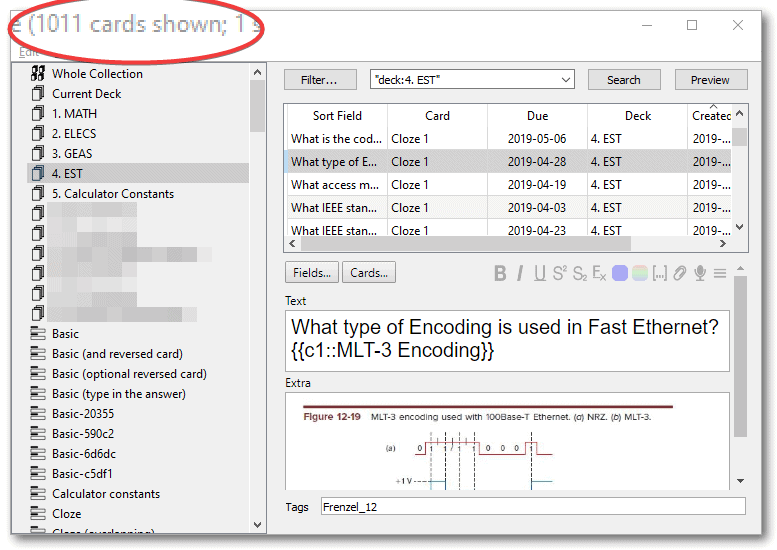Select the 3. GEAS deck
This screenshot has width=777, height=550.
(x=72, y=154)
